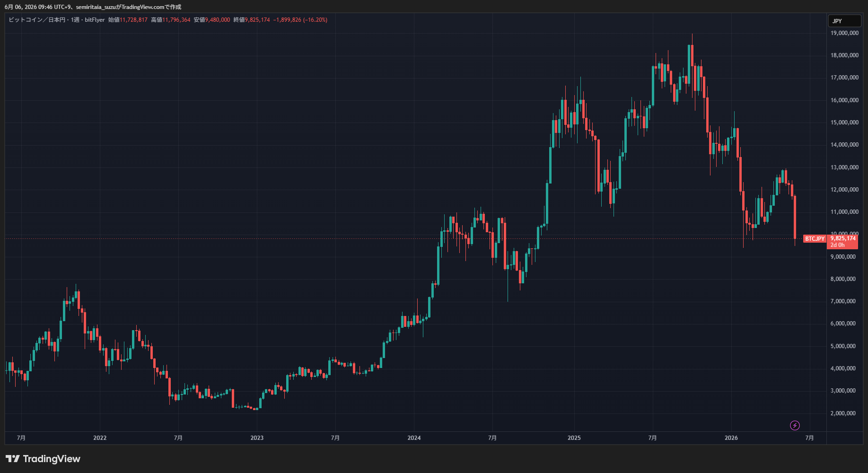Click the snapshot caption with semiritaia_suzu

coord(93,7)
